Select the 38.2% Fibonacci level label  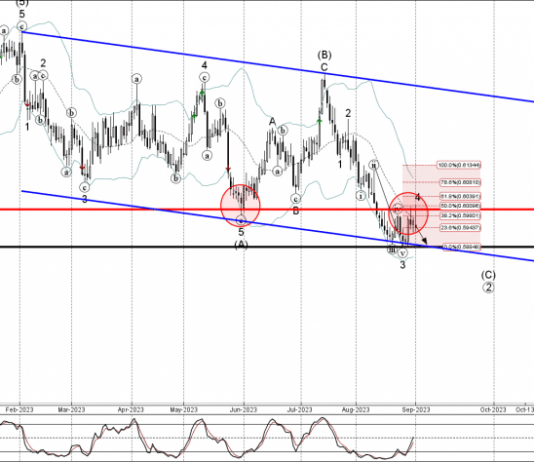(x=460, y=216)
